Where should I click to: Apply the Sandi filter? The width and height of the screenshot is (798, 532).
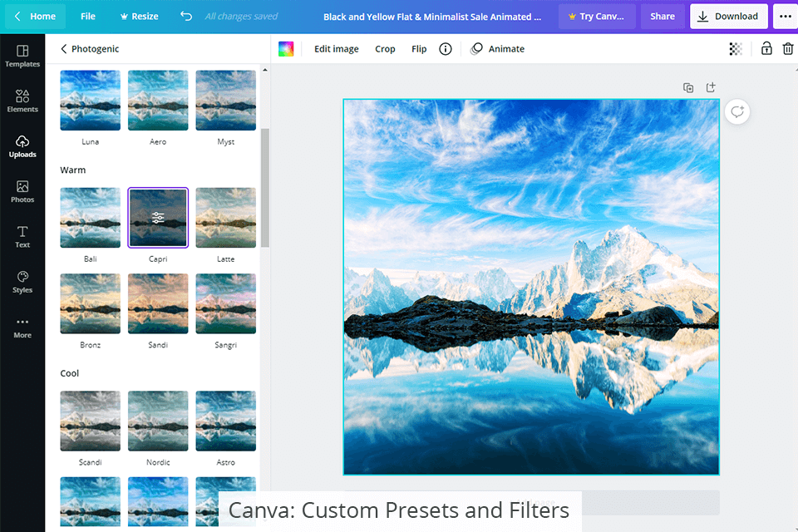tap(158, 303)
